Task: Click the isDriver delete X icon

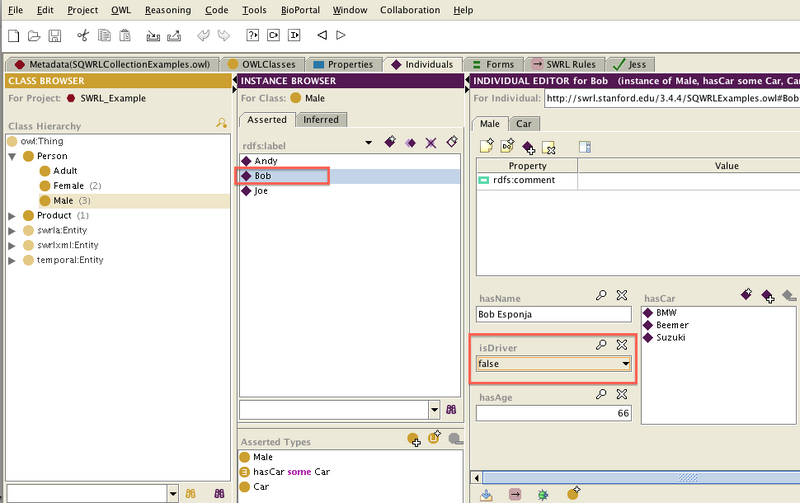Action: coord(621,344)
